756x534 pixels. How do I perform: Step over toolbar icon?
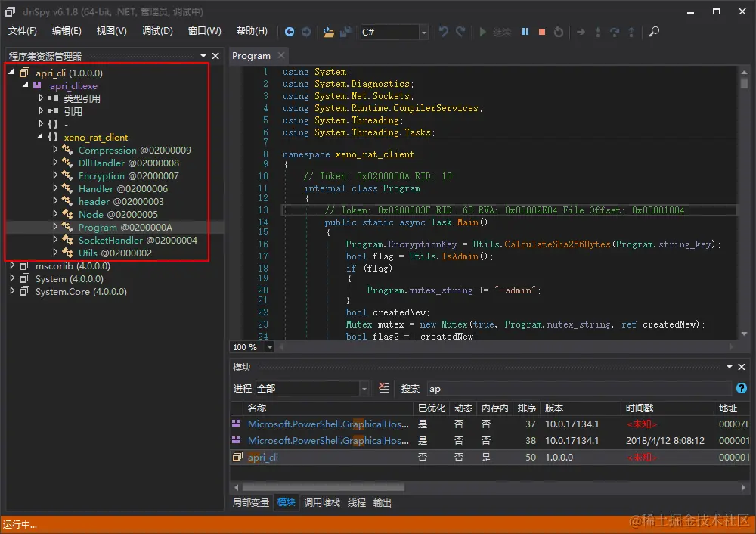[614, 32]
